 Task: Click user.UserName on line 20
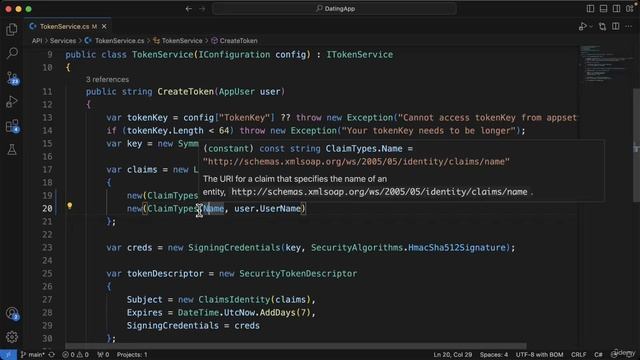(267, 209)
